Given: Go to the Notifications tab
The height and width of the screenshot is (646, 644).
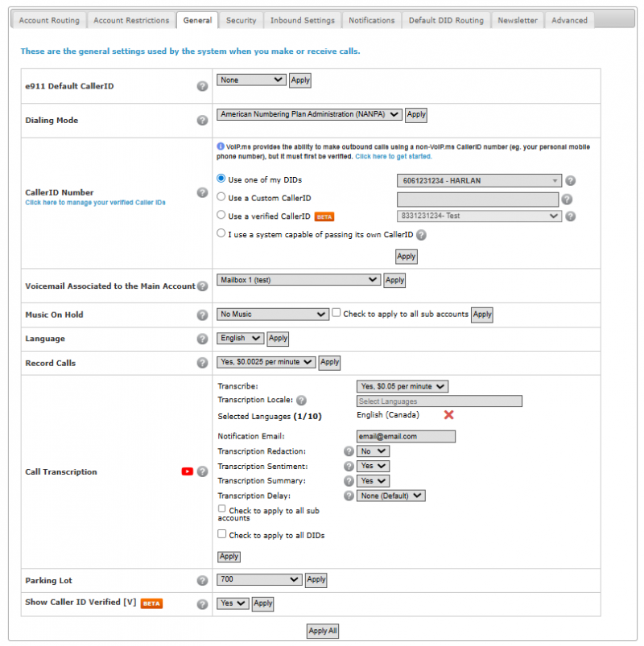Looking at the screenshot, I should coord(371,20).
